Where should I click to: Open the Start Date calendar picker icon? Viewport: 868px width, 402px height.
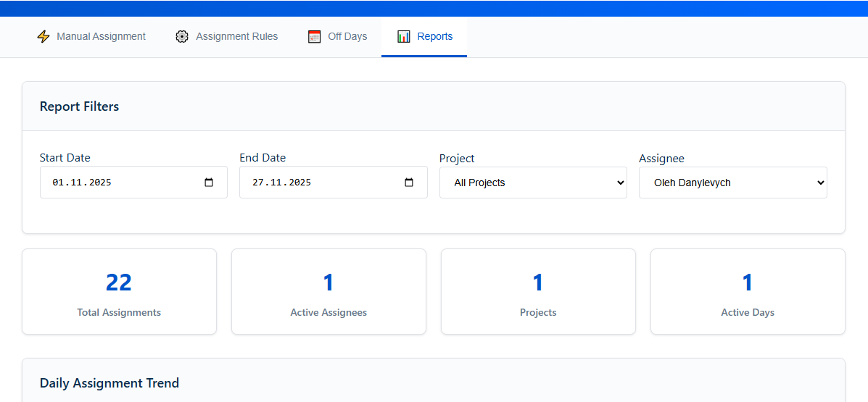pyautogui.click(x=210, y=183)
